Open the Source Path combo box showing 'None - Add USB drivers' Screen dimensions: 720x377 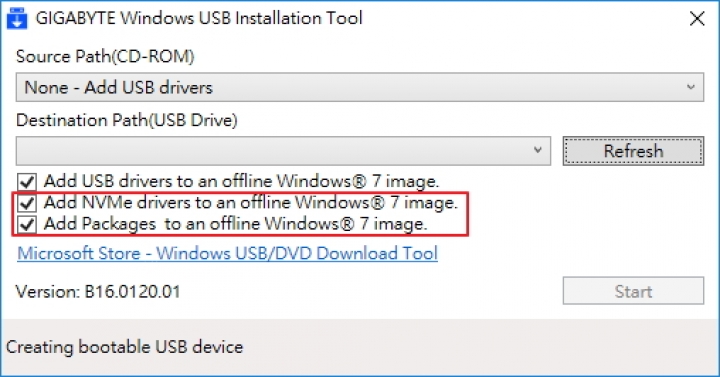pos(360,87)
